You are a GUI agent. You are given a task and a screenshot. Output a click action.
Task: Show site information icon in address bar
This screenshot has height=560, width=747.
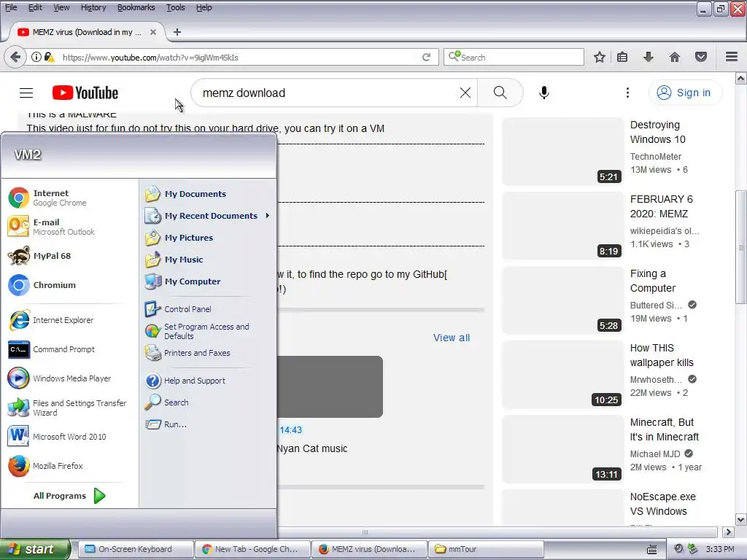click(36, 57)
